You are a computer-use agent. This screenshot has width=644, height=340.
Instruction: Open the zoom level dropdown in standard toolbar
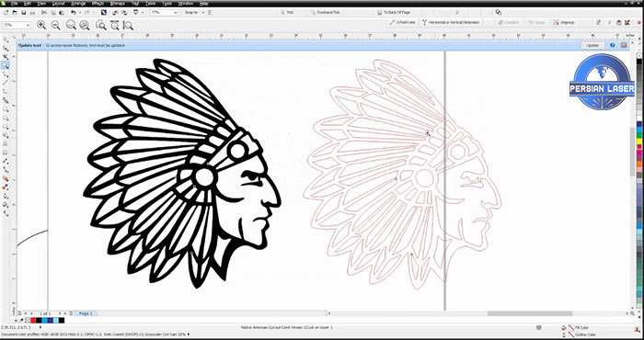click(x=165, y=13)
